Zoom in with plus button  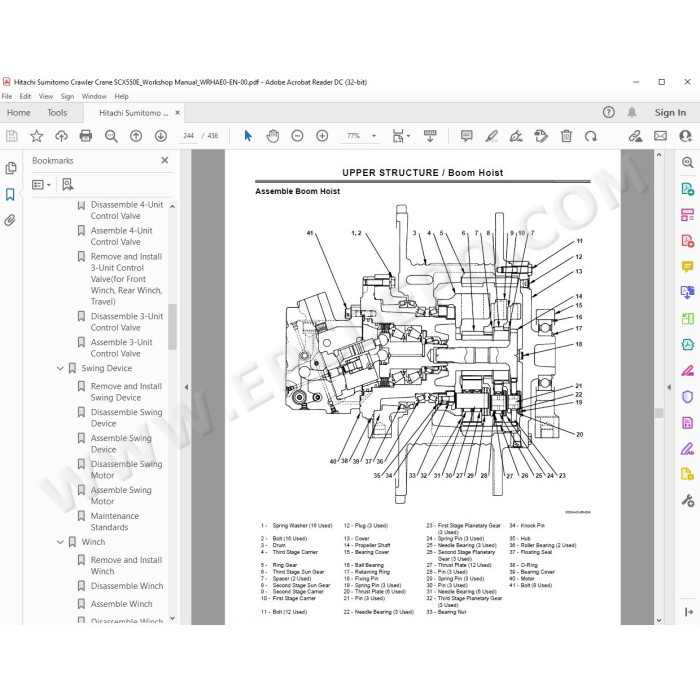[x=322, y=136]
